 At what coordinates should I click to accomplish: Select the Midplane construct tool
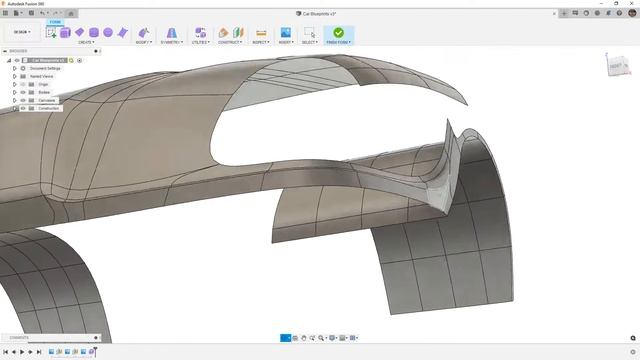(238, 33)
